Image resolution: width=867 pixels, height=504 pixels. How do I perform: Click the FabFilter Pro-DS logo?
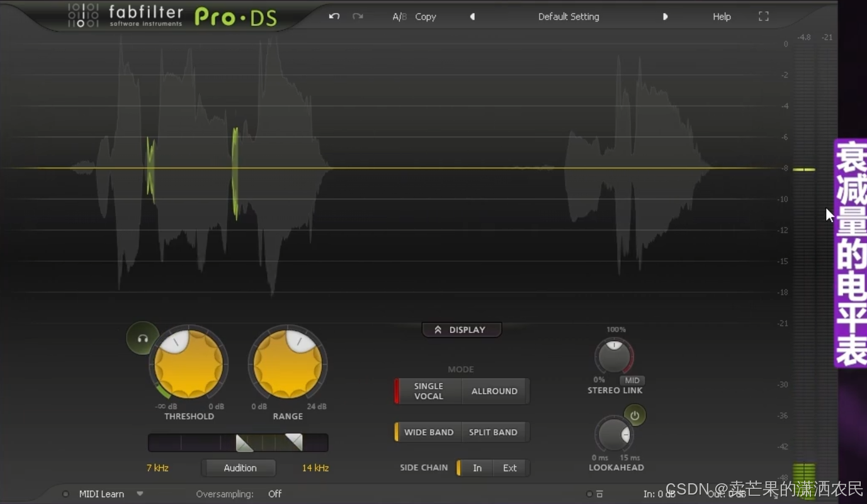pyautogui.click(x=173, y=16)
